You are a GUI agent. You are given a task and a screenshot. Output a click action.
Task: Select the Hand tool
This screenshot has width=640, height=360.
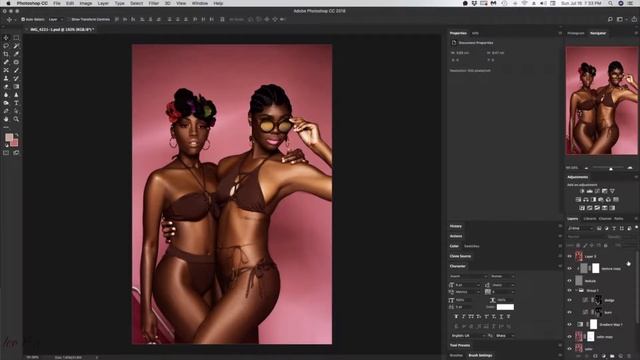coord(6,119)
